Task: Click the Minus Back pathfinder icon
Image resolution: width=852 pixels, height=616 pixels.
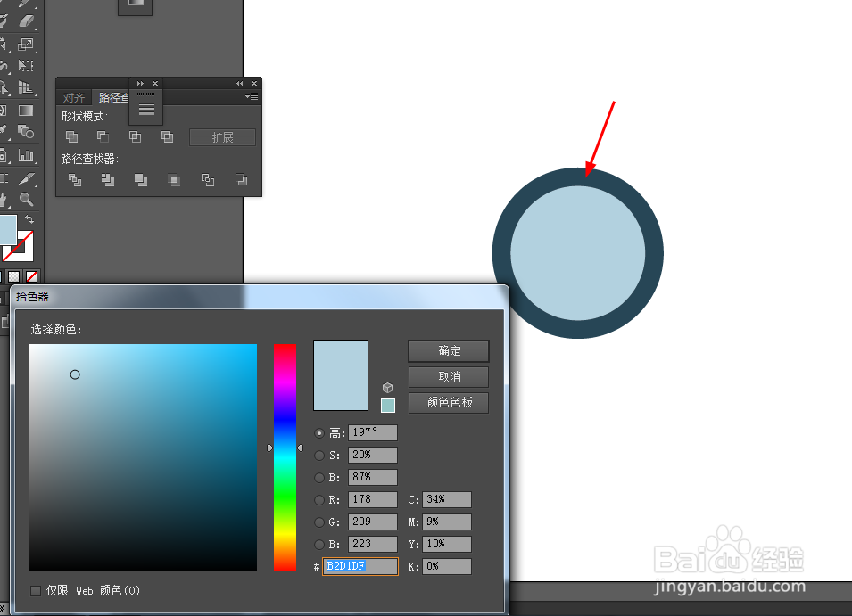Action: (241, 180)
